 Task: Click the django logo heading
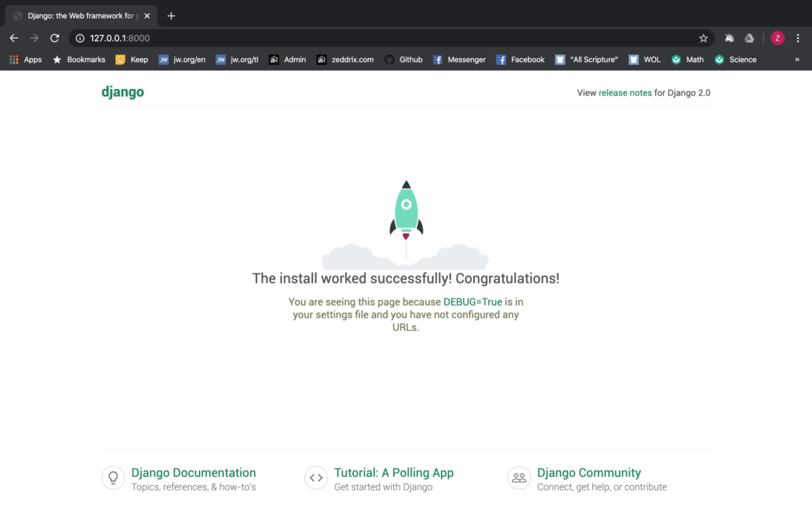point(123,92)
